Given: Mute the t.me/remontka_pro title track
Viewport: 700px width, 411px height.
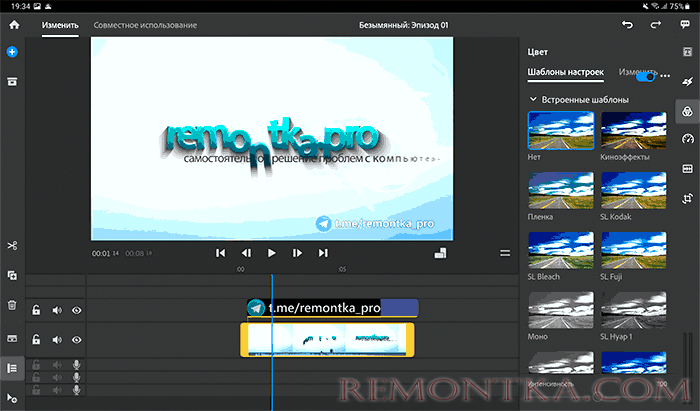Looking at the screenshot, I should [x=57, y=310].
